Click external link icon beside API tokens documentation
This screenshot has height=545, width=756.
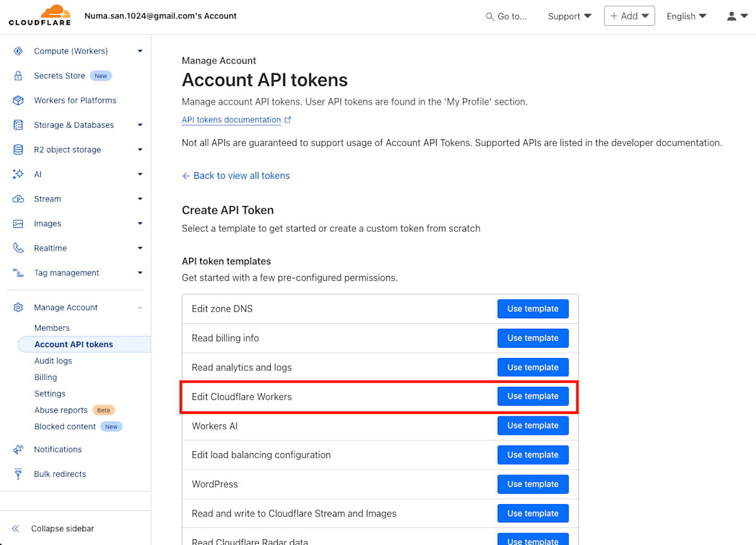point(288,120)
